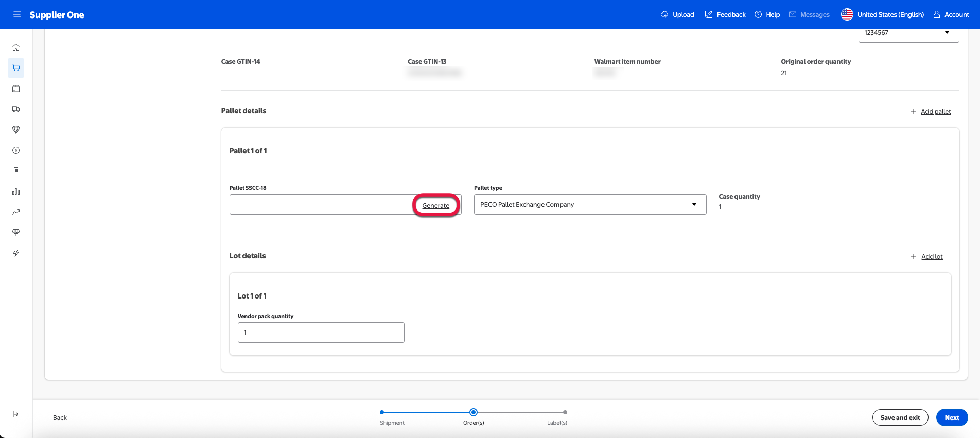
Task: Open the Pallet type dropdown
Action: pyautogui.click(x=590, y=204)
